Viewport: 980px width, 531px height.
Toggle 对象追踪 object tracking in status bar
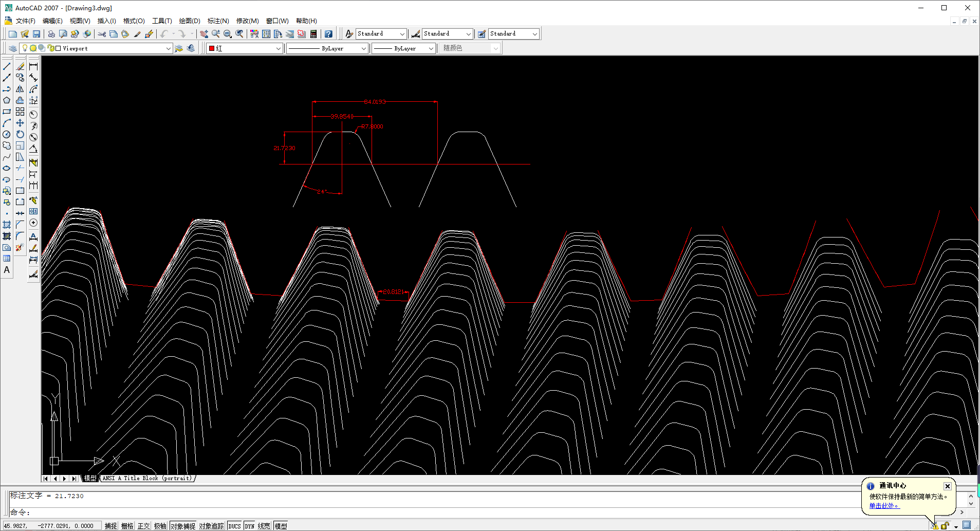tap(211, 526)
